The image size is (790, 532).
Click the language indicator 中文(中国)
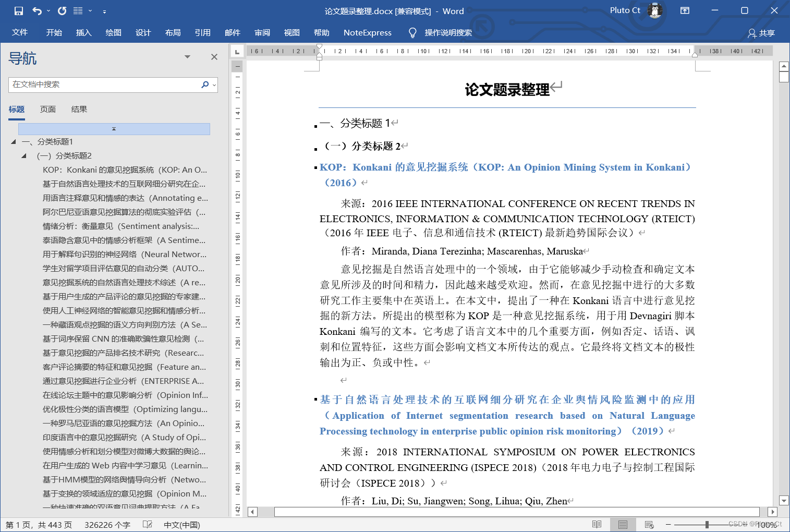pos(182,525)
